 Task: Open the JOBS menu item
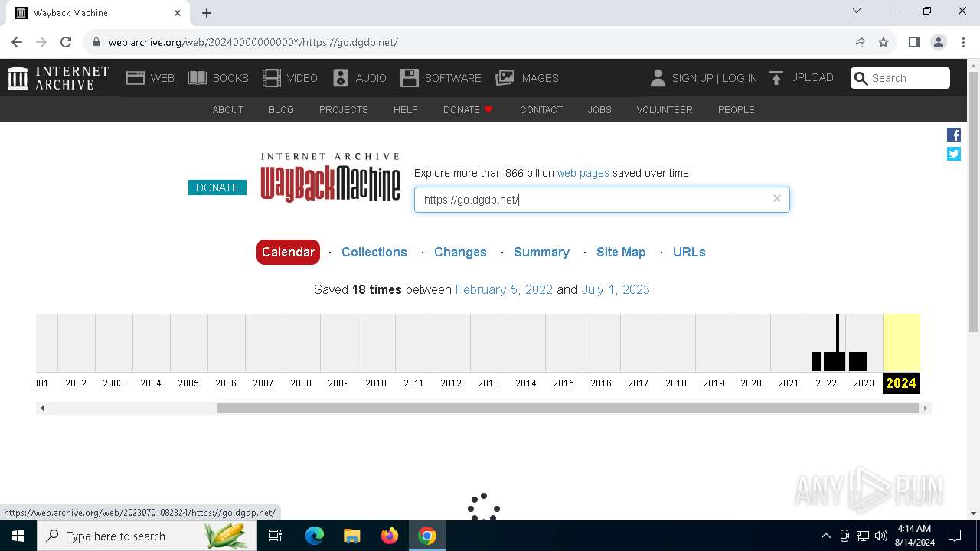(599, 109)
